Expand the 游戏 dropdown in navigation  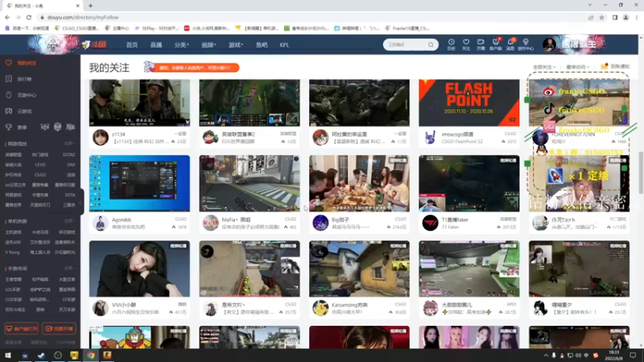click(236, 45)
